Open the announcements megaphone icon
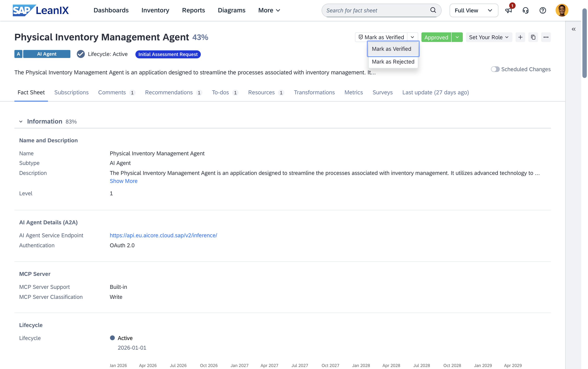This screenshot has height=369, width=588. [508, 10]
